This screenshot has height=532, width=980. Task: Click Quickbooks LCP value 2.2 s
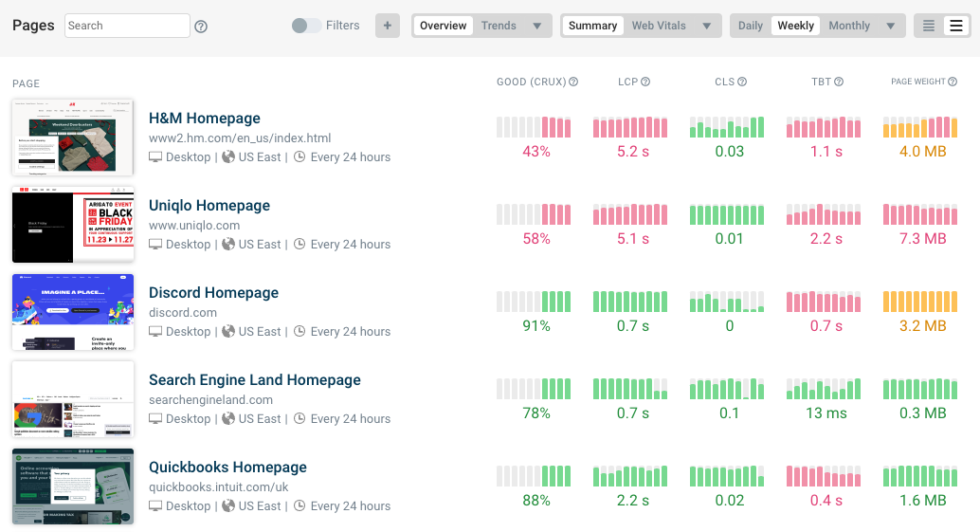pyautogui.click(x=632, y=500)
